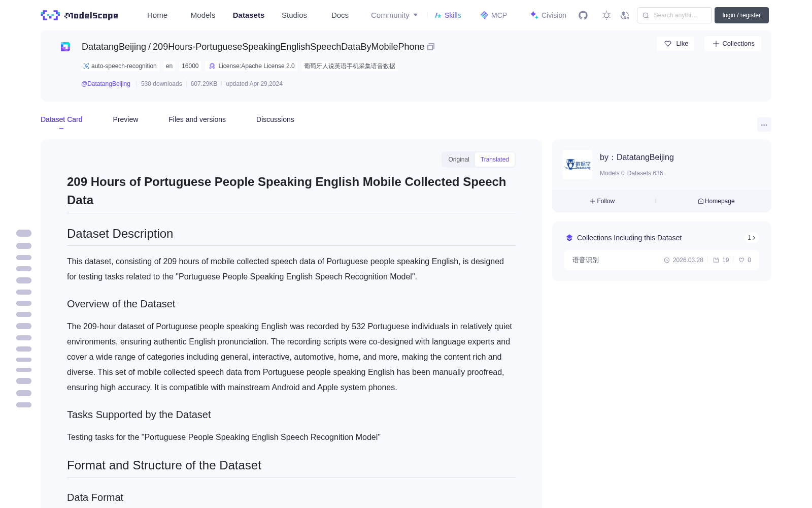Click the Follow plus icon
The height and width of the screenshot is (508, 812).
pos(593,201)
